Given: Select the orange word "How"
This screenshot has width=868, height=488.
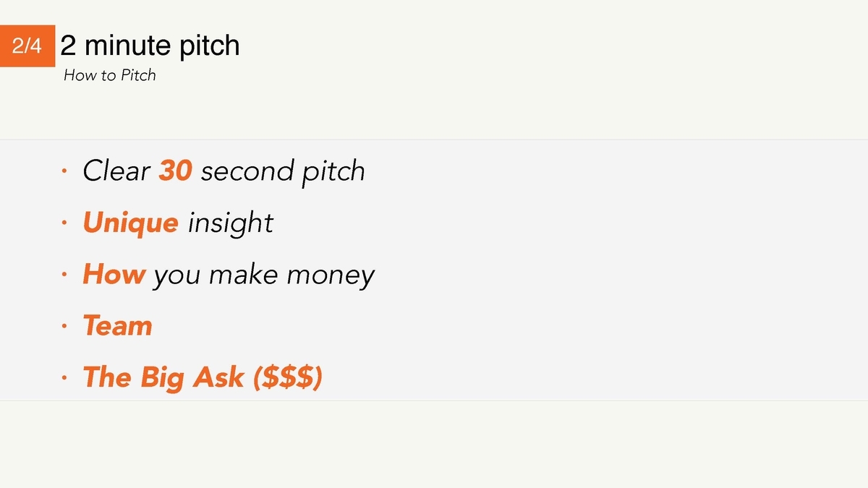Looking at the screenshot, I should (114, 275).
